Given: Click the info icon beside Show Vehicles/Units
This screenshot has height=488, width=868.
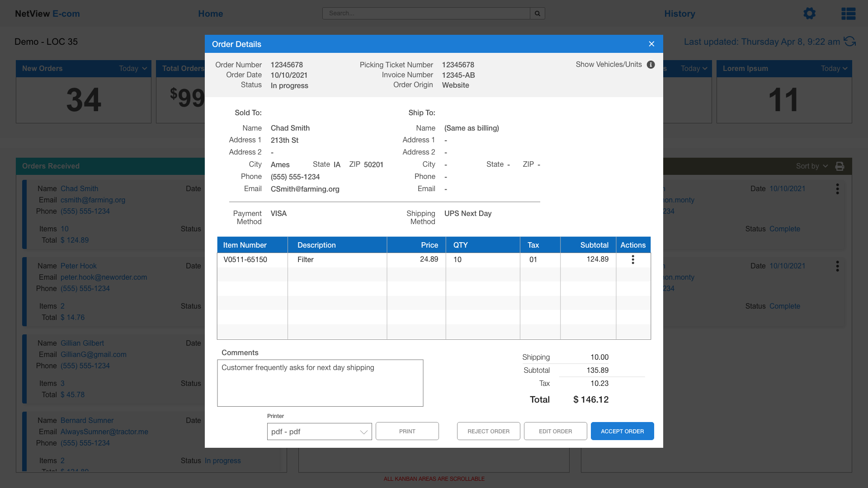Looking at the screenshot, I should (651, 65).
